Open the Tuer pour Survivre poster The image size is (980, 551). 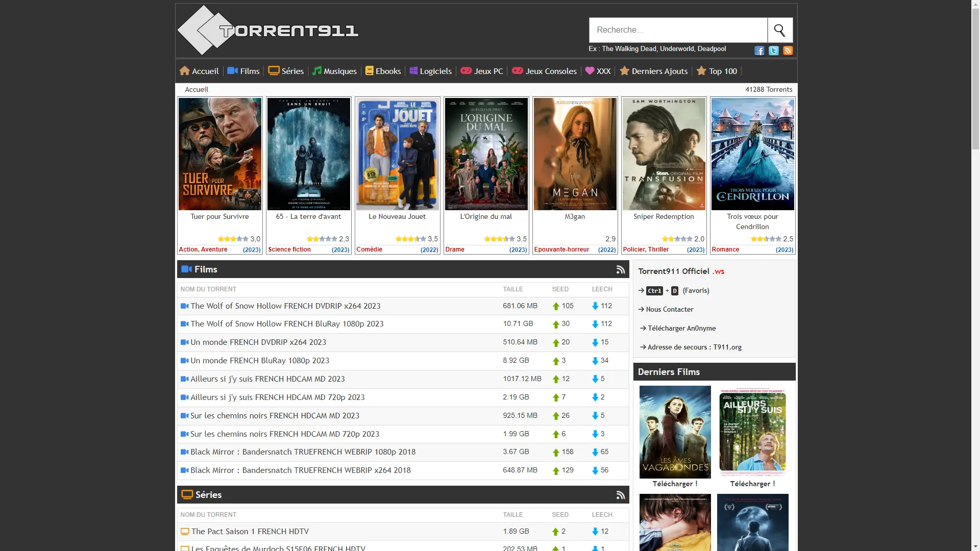click(220, 154)
